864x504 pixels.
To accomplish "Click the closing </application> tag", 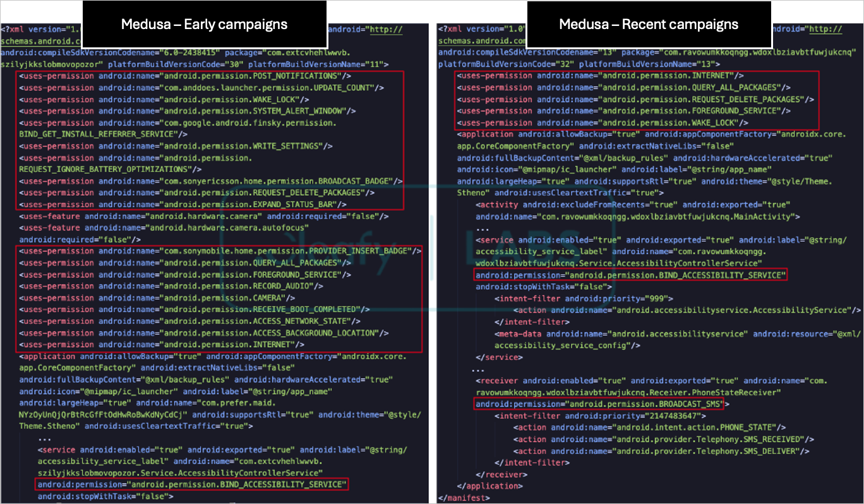I will tap(490, 485).
